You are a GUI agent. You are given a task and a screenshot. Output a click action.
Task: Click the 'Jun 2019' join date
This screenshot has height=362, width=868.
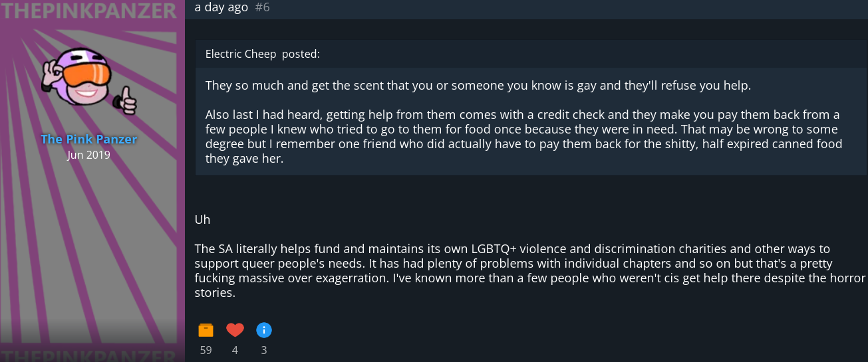tap(89, 155)
